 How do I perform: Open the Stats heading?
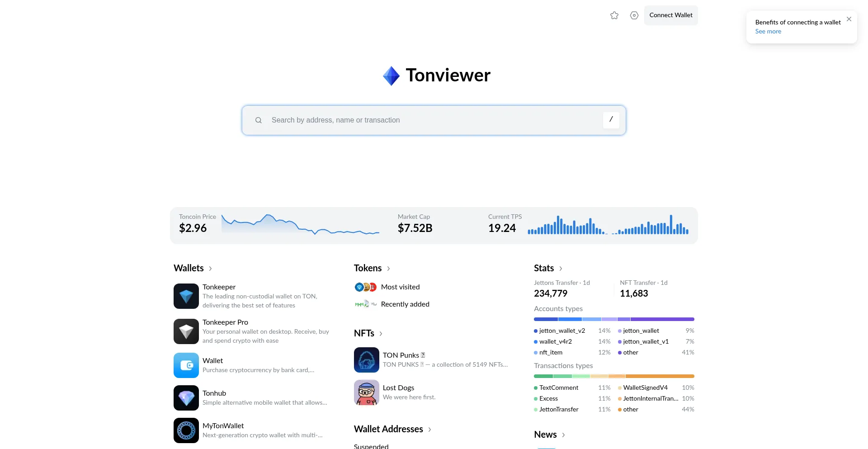pyautogui.click(x=544, y=268)
